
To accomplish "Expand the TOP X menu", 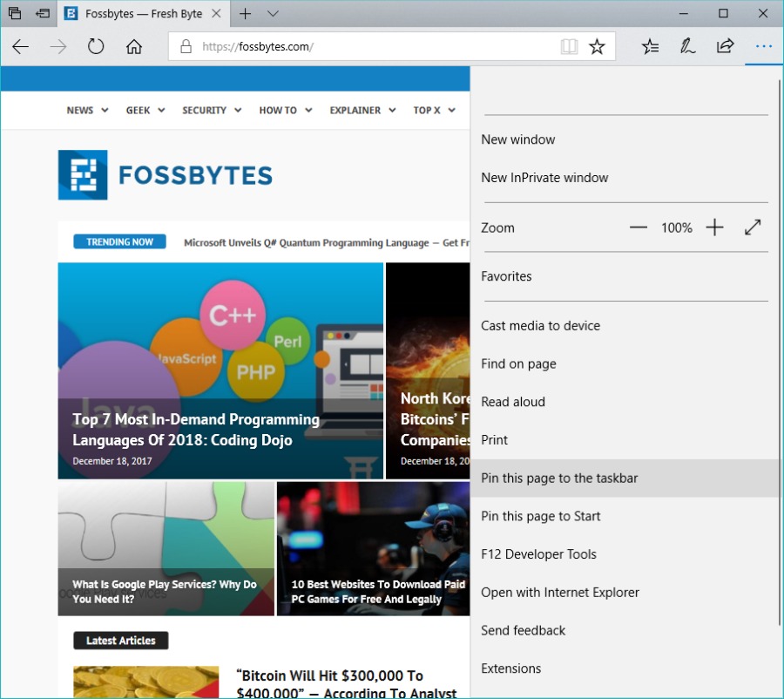I will (x=433, y=110).
